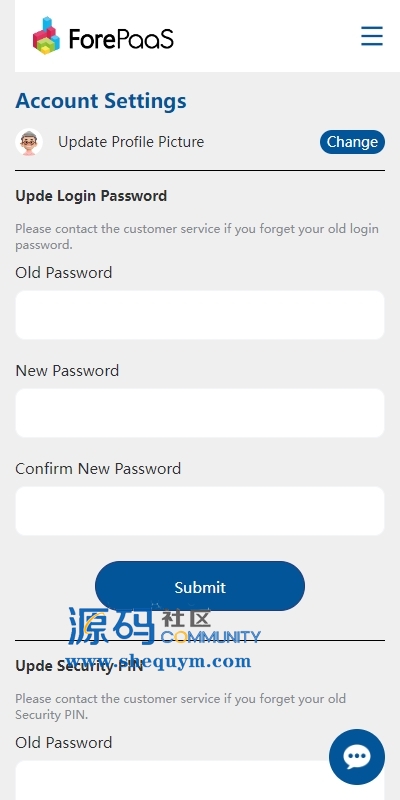Submit the new login password form

(200, 586)
